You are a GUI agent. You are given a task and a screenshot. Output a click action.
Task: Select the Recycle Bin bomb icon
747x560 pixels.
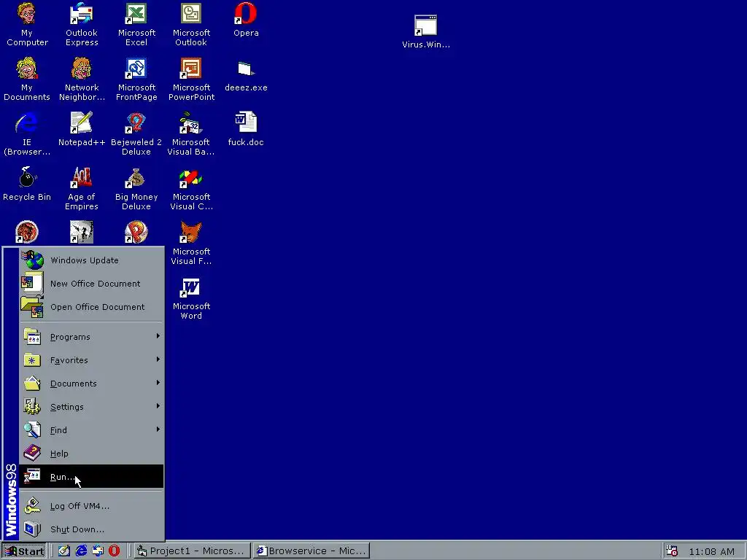(27, 183)
